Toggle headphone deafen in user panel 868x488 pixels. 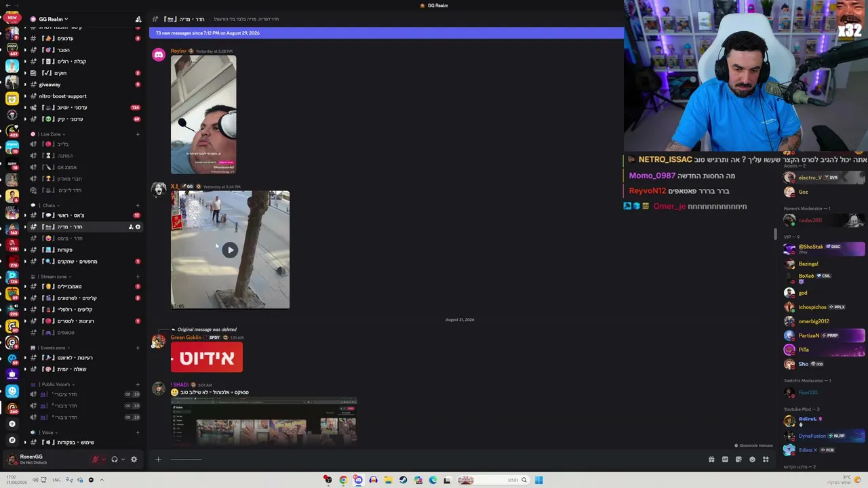[x=114, y=460]
